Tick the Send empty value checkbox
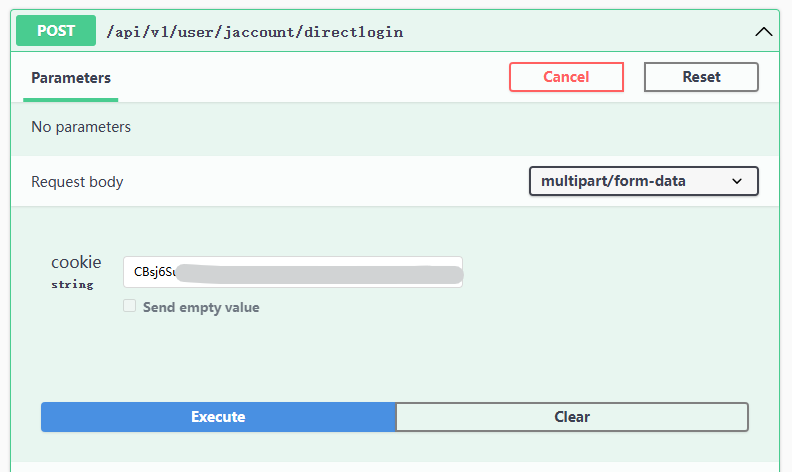792x472 pixels. point(129,307)
